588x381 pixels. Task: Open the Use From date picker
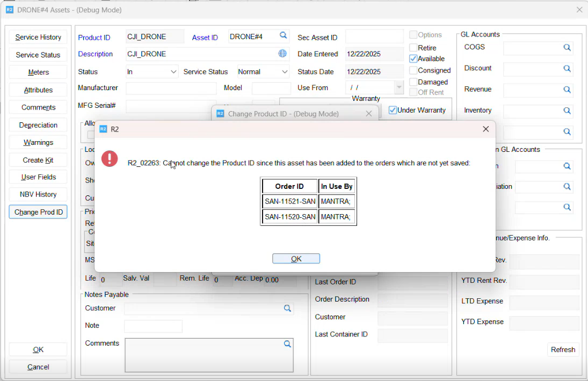coord(398,87)
